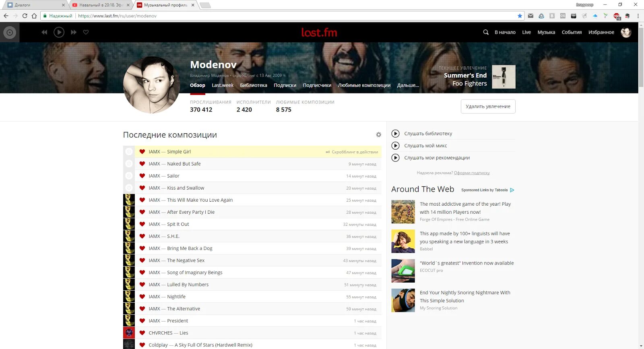
Task: Click the Оформи подписку link
Action: [x=472, y=173]
